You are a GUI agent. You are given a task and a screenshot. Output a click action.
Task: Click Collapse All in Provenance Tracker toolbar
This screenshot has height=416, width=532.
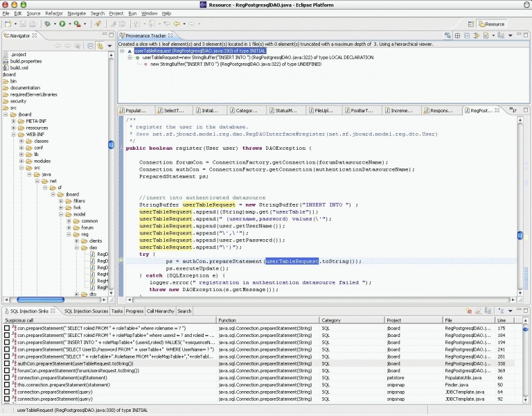click(x=467, y=35)
